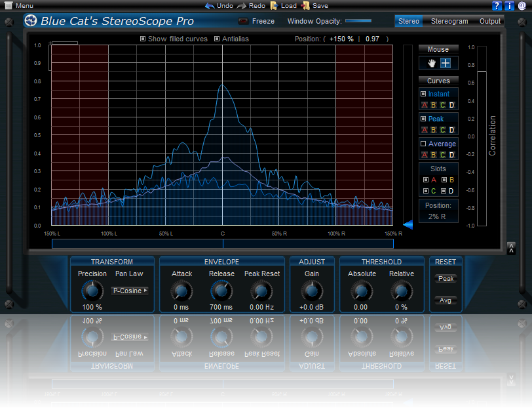The height and width of the screenshot is (408, 532).
Task: Click the Blue Cat logo icon
Action: point(31,20)
